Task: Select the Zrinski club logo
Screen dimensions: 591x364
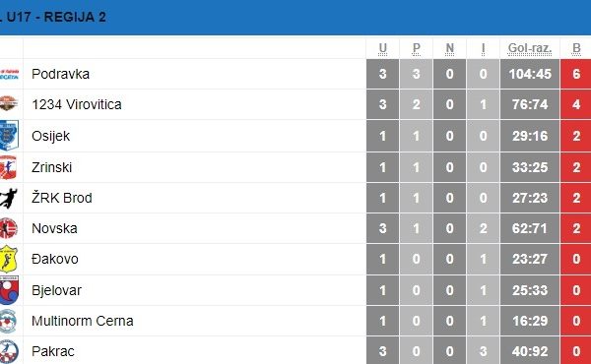Action: click(x=8, y=167)
